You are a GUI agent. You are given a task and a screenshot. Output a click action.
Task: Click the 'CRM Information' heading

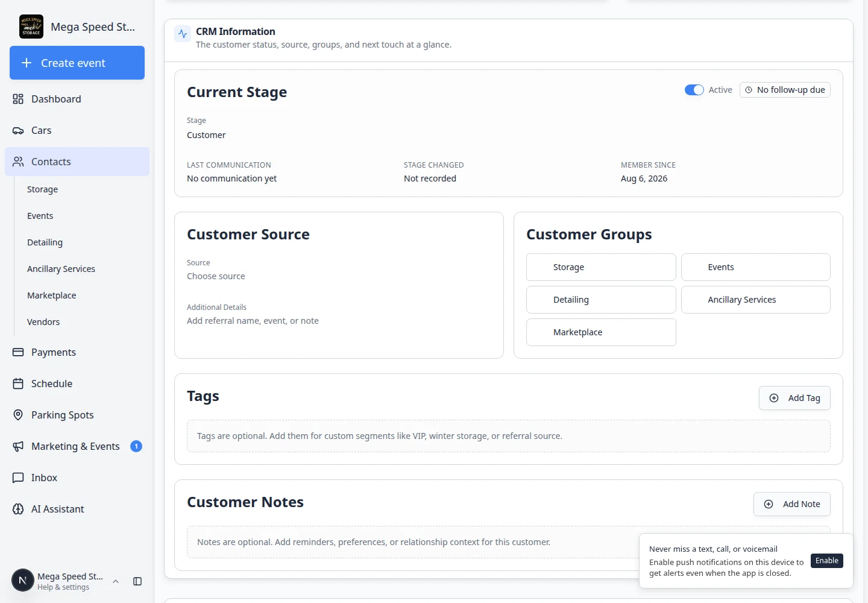coord(235,31)
